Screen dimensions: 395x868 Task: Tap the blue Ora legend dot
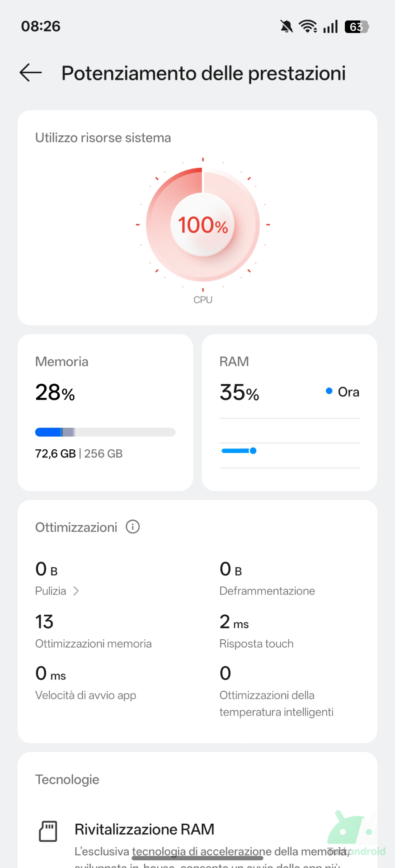point(329,391)
